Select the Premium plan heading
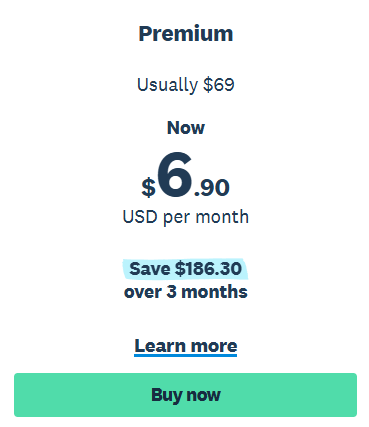369x427 pixels. coord(186,34)
